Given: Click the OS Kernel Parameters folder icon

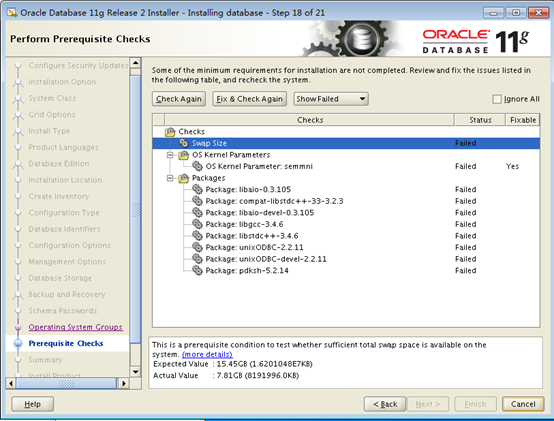Looking at the screenshot, I should 184,155.
